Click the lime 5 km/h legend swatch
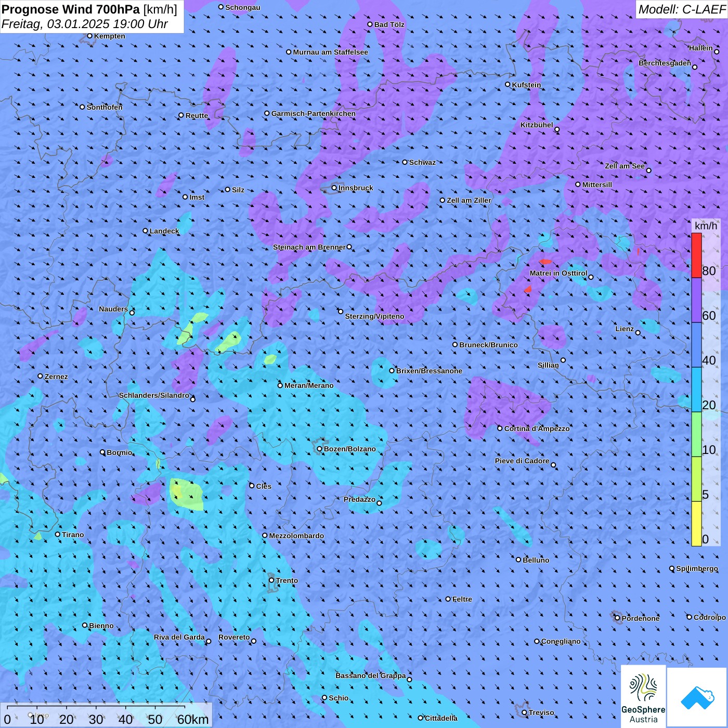 pos(696,479)
